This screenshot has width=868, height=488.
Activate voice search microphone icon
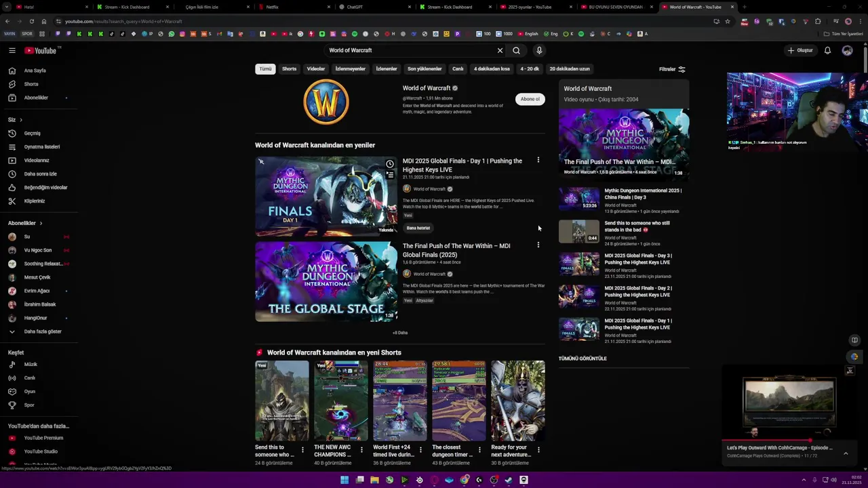(539, 50)
